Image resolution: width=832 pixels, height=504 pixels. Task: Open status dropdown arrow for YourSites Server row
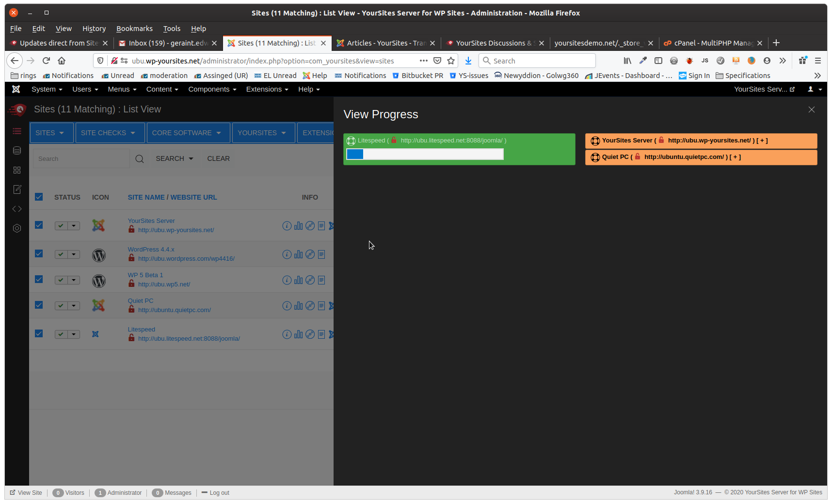click(x=74, y=226)
